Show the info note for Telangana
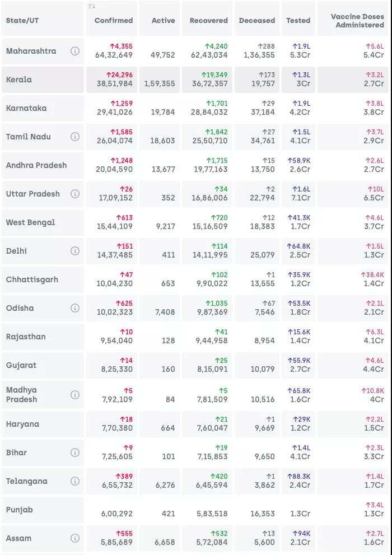The height and width of the screenshot is (555, 392). click(74, 481)
